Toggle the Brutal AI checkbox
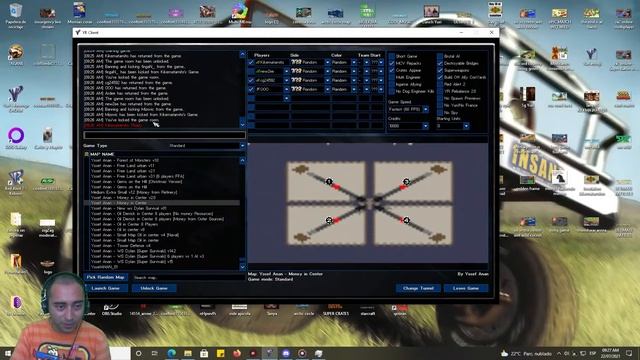The image size is (640, 360). [440, 56]
